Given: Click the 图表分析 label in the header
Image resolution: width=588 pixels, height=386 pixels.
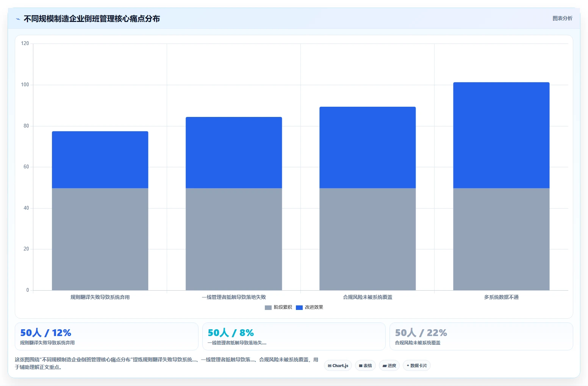Looking at the screenshot, I should point(562,18).
